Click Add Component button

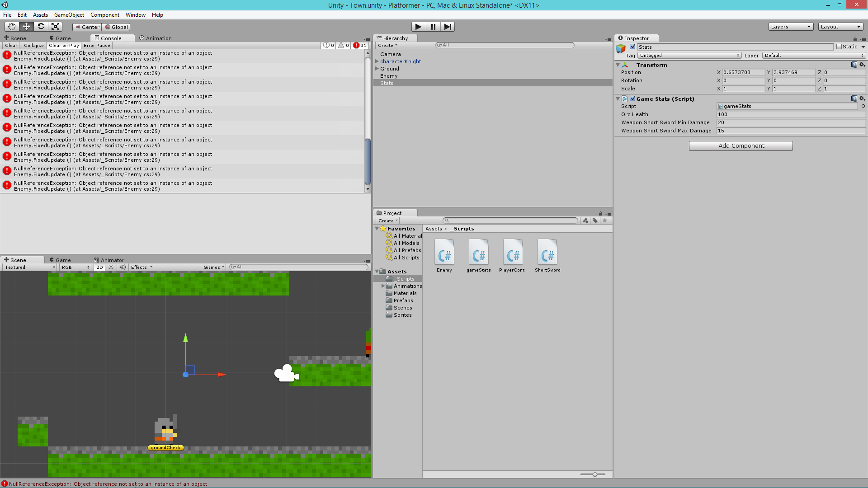[741, 145]
